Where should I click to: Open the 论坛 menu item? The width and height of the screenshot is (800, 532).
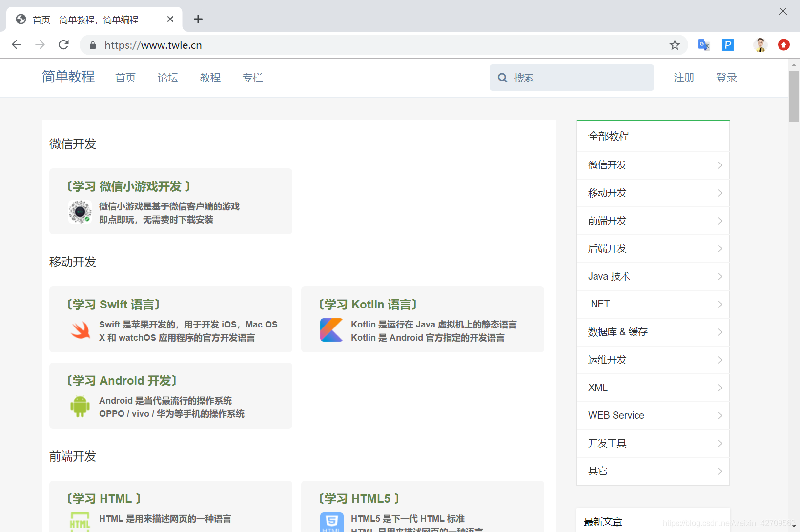pyautogui.click(x=167, y=77)
